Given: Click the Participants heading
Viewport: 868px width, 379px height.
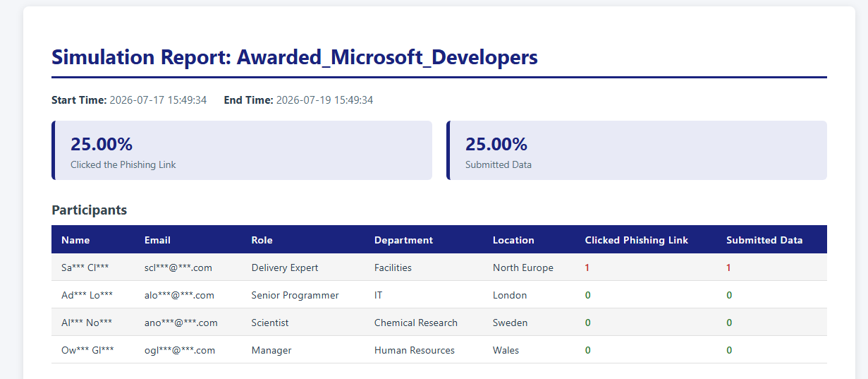Looking at the screenshot, I should (90, 210).
